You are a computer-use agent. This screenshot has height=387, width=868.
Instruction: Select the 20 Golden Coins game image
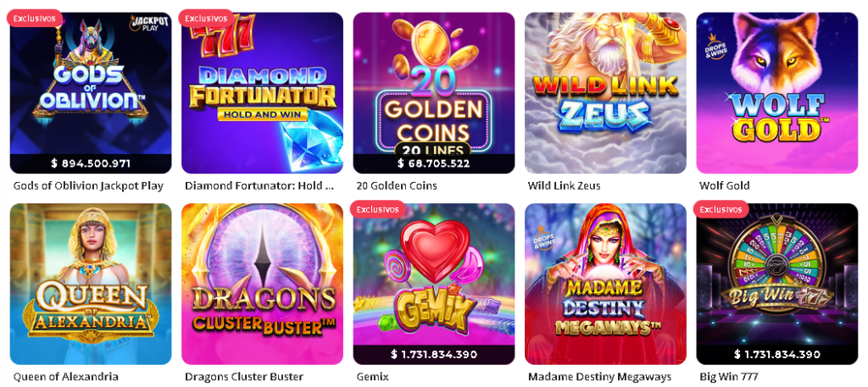(x=434, y=93)
